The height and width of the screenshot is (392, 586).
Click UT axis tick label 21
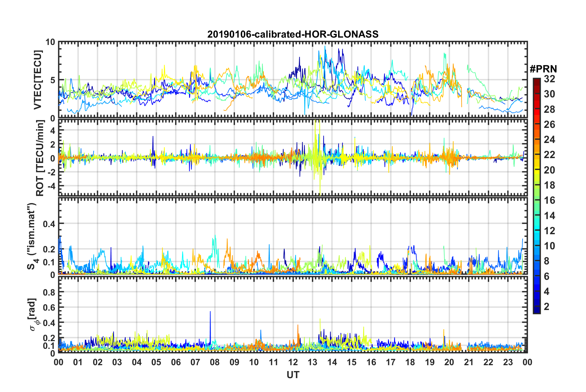point(469,362)
